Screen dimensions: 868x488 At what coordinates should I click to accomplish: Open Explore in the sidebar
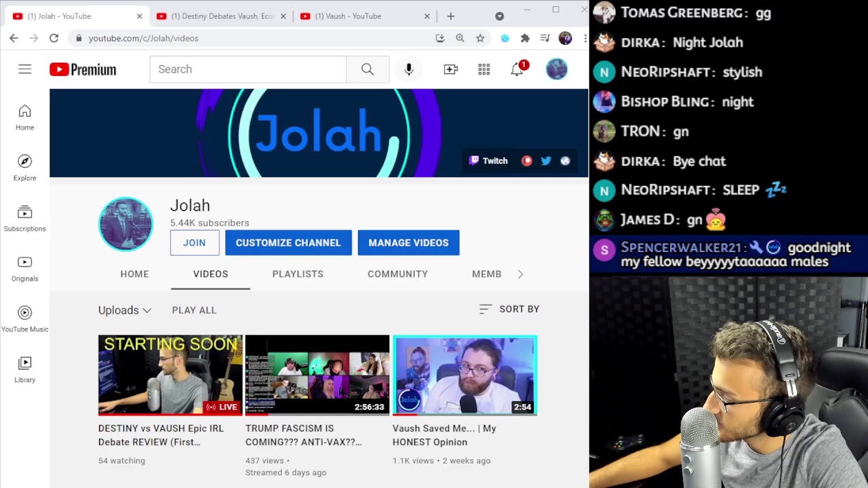pyautogui.click(x=24, y=167)
